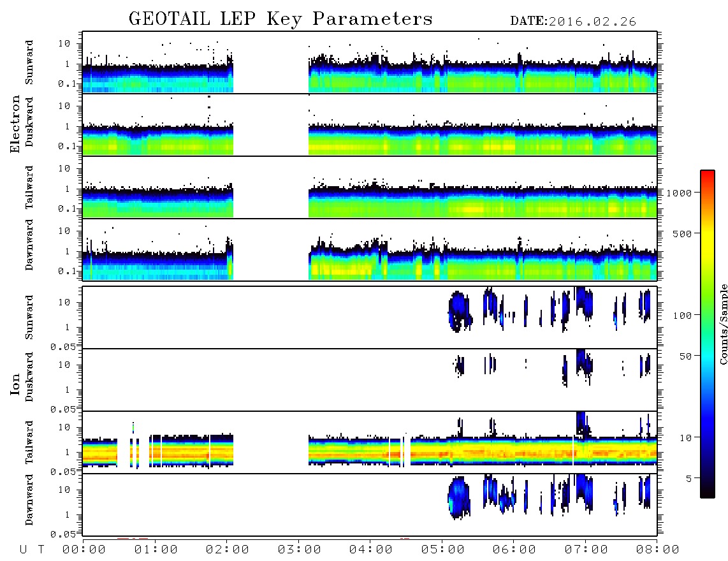Viewport: 728px width, 561px height.
Task: Click the Ion Tailward spectrogram panel
Action: point(370,442)
